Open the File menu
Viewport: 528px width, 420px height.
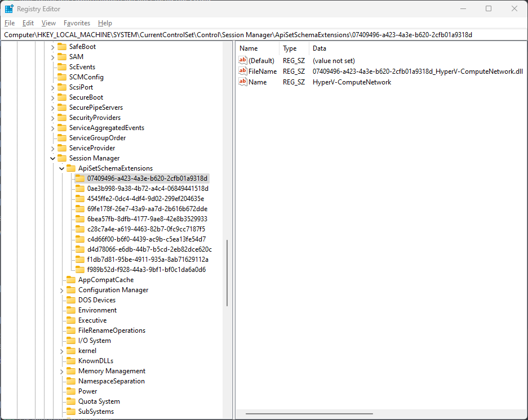coord(10,23)
